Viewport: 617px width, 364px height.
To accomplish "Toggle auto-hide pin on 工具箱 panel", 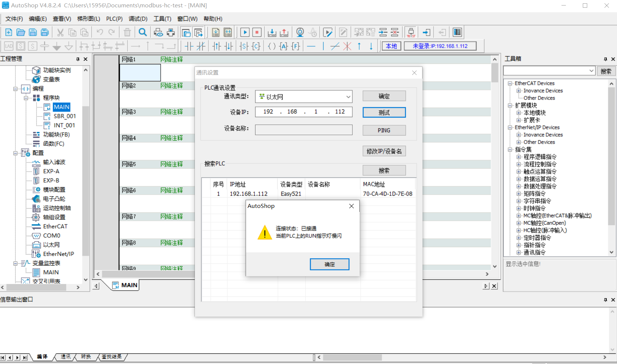I will (x=605, y=59).
